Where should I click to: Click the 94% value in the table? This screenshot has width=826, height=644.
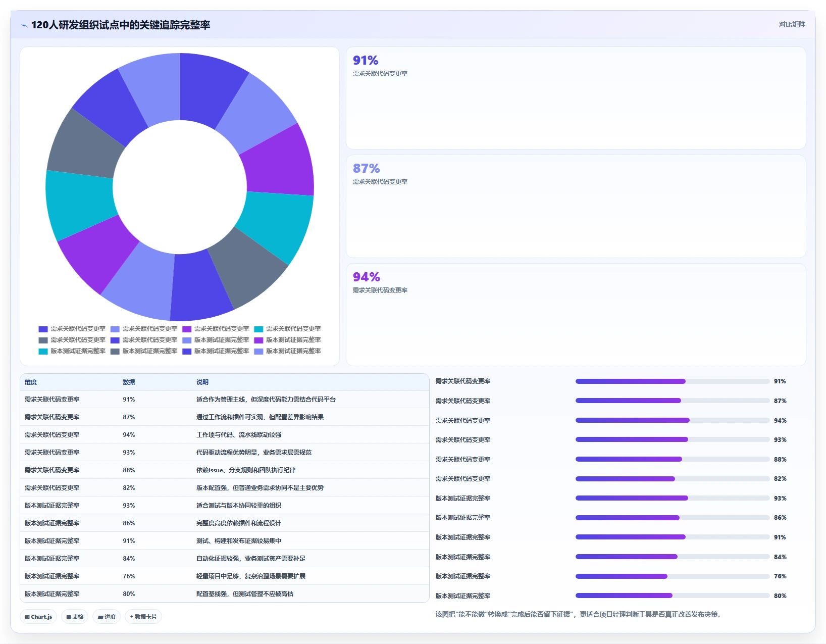pos(129,435)
